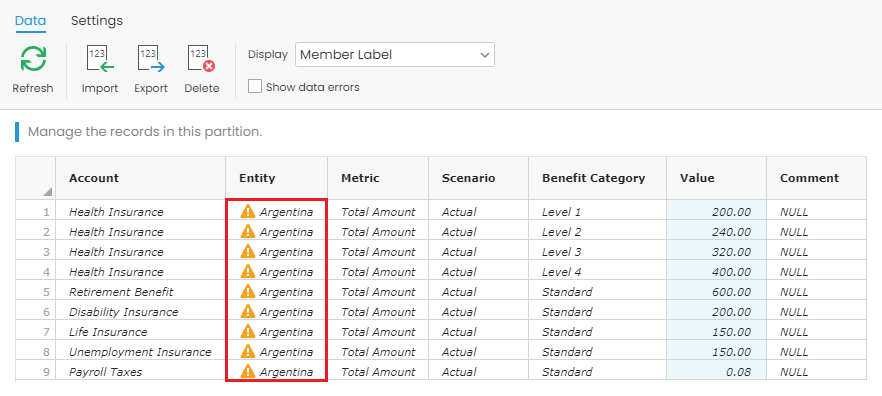The height and width of the screenshot is (396, 882).
Task: Click the Scenario column header
Action: (479, 178)
